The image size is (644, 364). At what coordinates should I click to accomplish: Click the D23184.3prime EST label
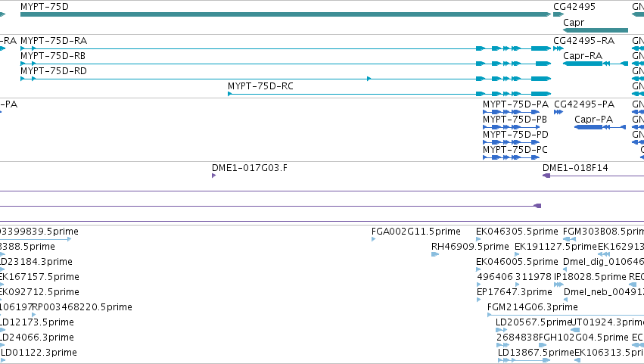(36, 262)
